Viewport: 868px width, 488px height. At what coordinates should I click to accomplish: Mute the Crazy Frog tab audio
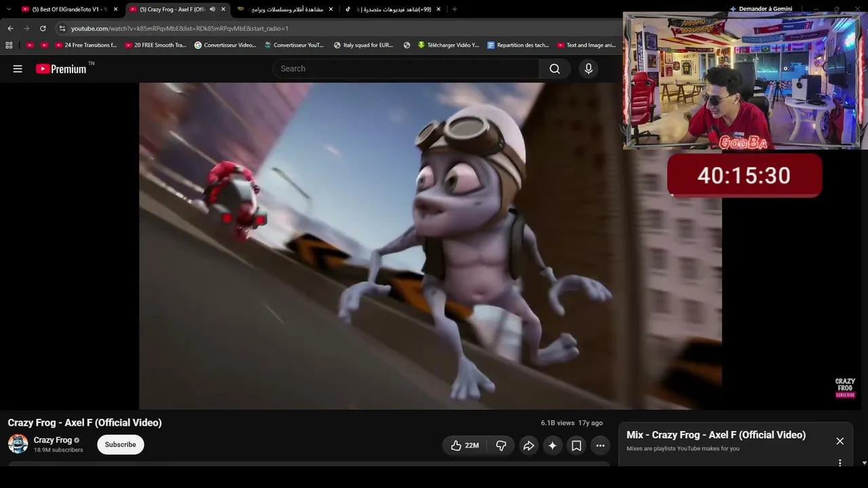coord(212,9)
